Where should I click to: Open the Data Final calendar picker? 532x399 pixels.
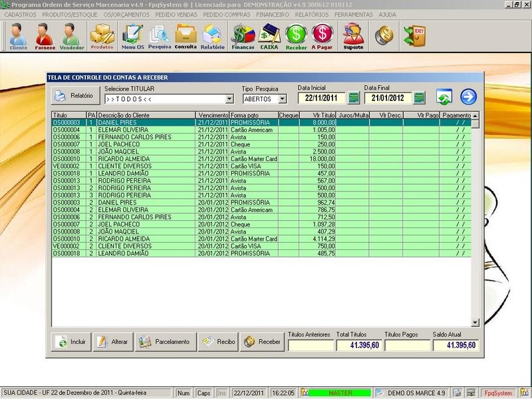(419, 98)
